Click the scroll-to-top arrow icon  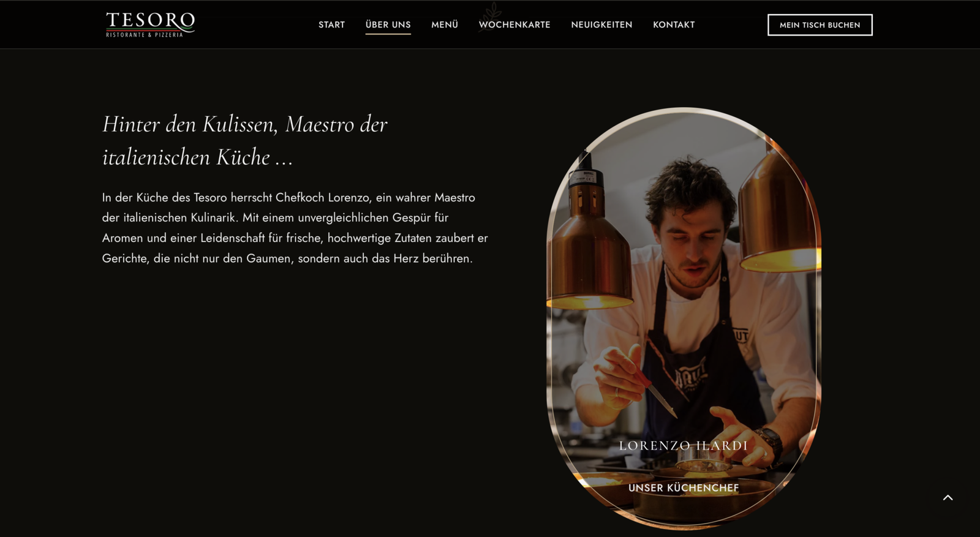click(x=948, y=498)
